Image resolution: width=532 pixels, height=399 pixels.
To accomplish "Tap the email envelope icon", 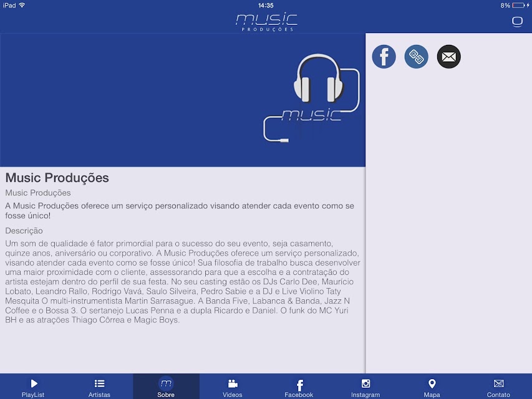I will click(x=448, y=57).
